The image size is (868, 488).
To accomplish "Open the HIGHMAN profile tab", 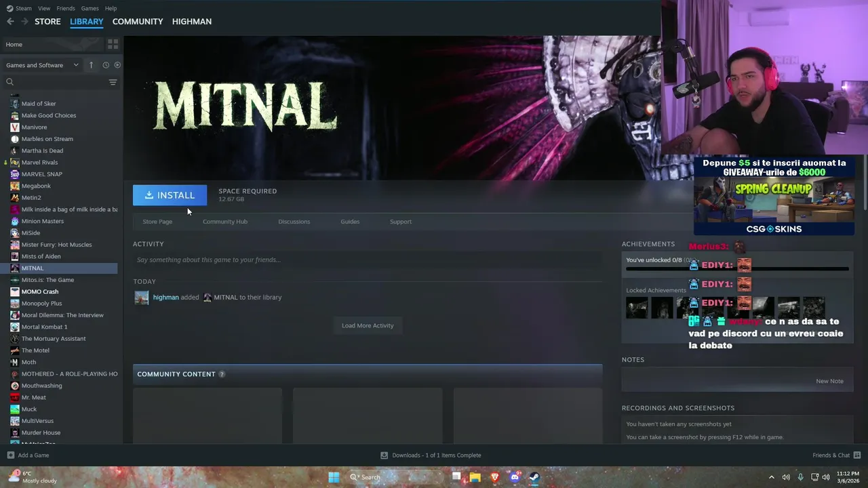I will point(192,22).
